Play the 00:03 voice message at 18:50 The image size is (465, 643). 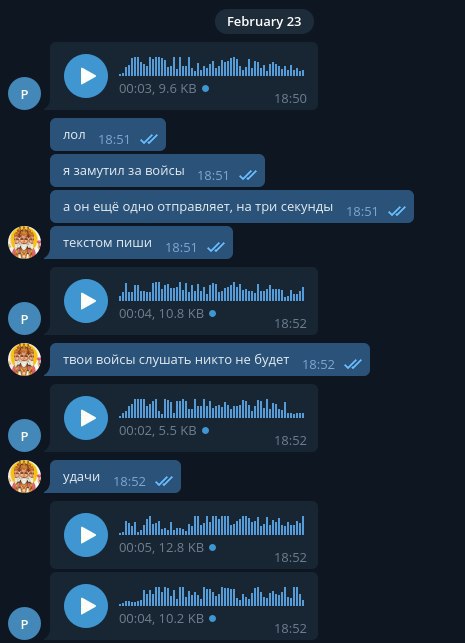point(86,76)
